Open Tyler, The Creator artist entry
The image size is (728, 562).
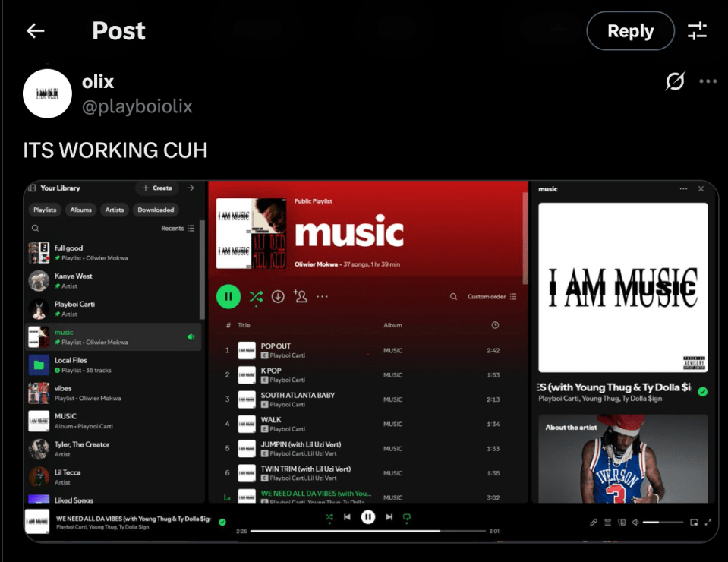click(114, 449)
